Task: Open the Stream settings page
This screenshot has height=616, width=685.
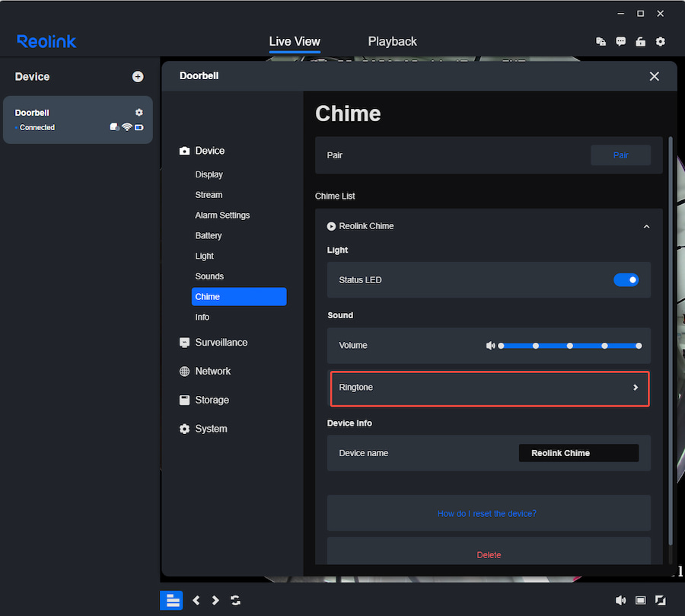Action: (209, 195)
